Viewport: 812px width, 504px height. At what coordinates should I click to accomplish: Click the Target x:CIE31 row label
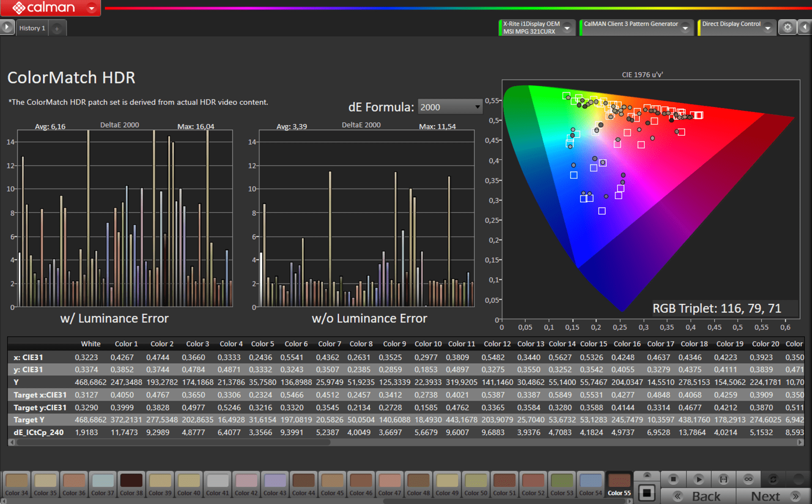40,395
